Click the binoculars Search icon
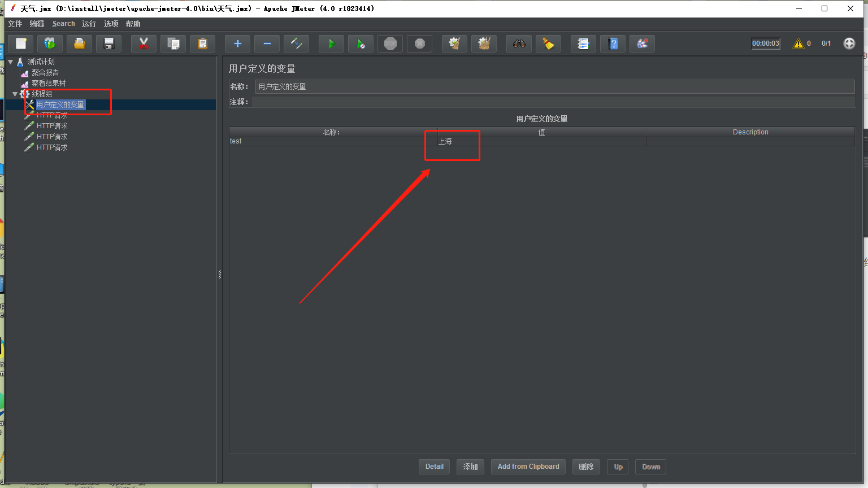Screen dimensions: 868x488 click(x=519, y=43)
